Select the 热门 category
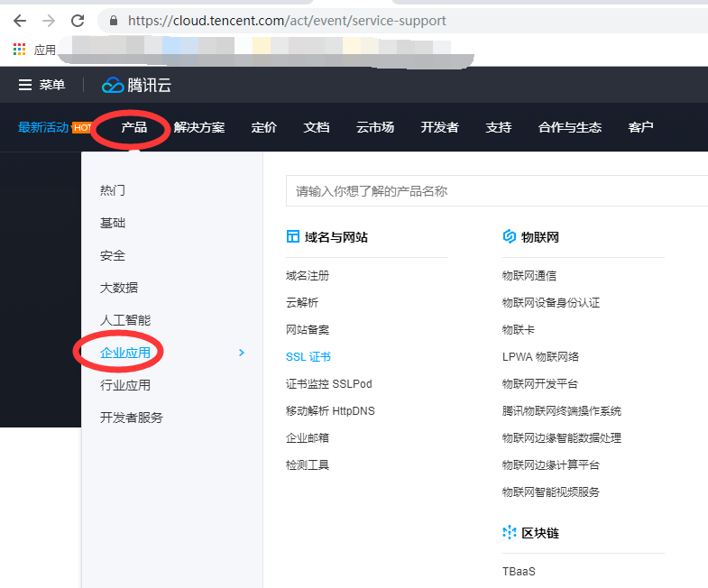708x588 pixels. [113, 190]
